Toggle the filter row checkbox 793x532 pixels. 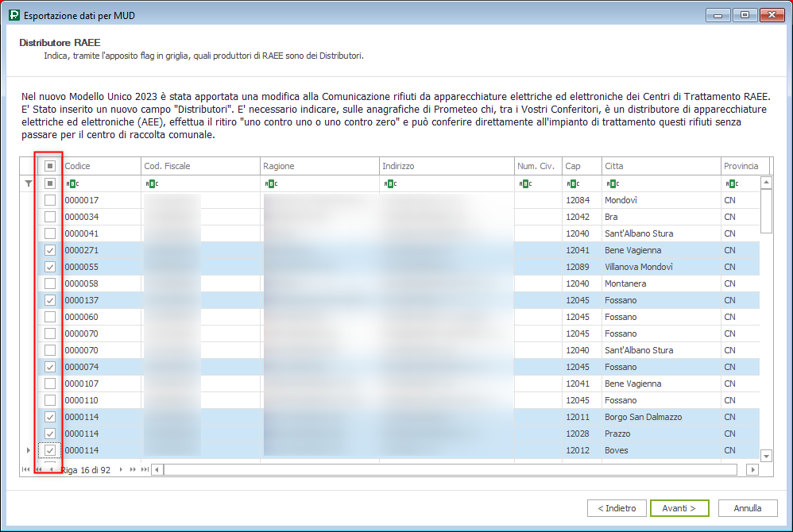click(50, 183)
